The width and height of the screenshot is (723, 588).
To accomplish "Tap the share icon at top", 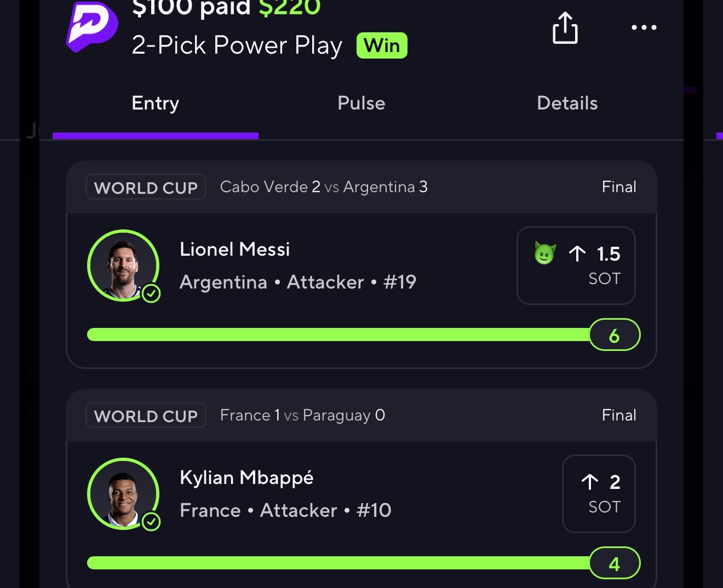I will coord(565,28).
